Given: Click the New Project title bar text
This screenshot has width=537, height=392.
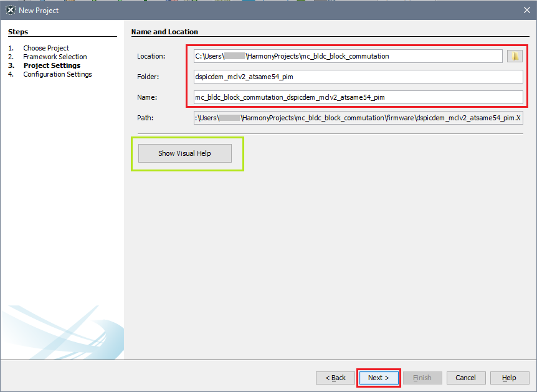Looking at the screenshot, I should click(x=39, y=11).
